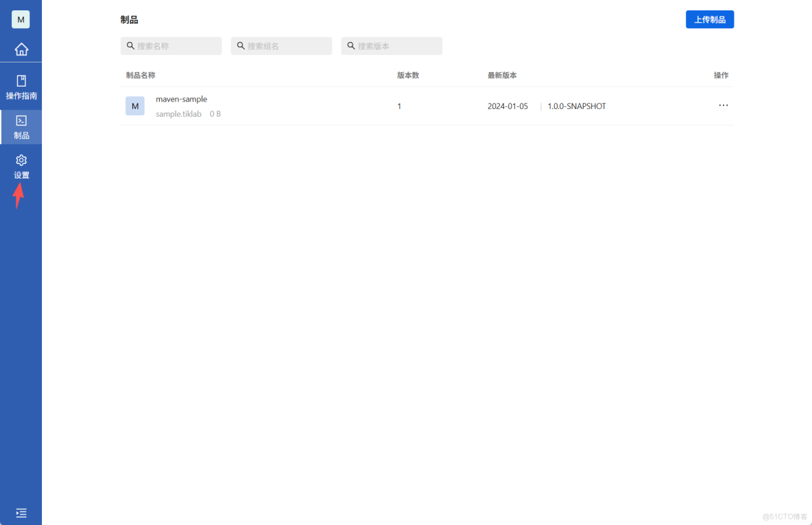Open the maven-sample artifact by its name

pyautogui.click(x=181, y=99)
